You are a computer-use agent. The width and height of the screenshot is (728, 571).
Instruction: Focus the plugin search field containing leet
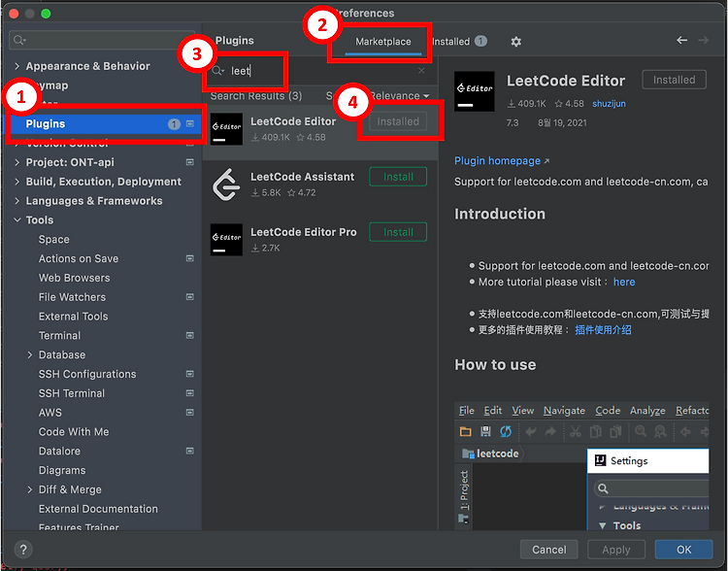coord(318,71)
